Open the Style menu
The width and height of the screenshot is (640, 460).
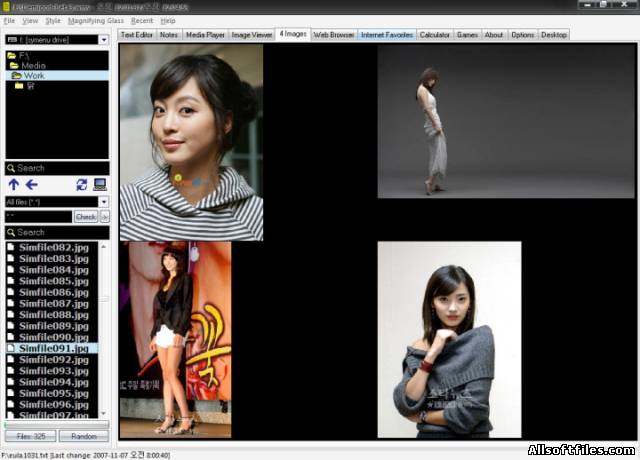(x=53, y=21)
